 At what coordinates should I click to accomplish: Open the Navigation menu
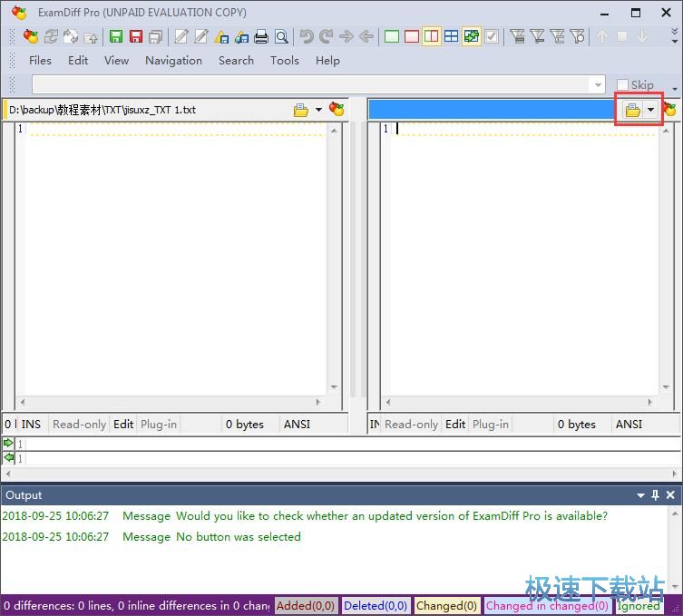[173, 60]
